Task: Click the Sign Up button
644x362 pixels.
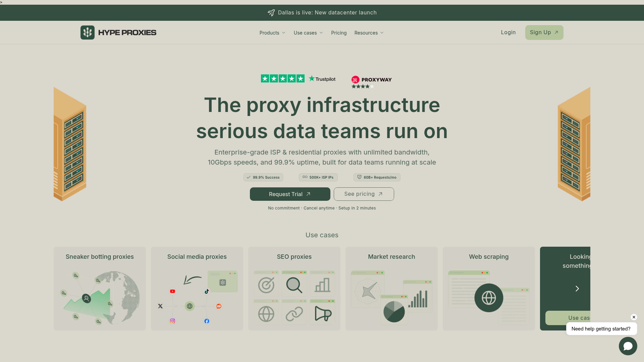Action: click(544, 33)
